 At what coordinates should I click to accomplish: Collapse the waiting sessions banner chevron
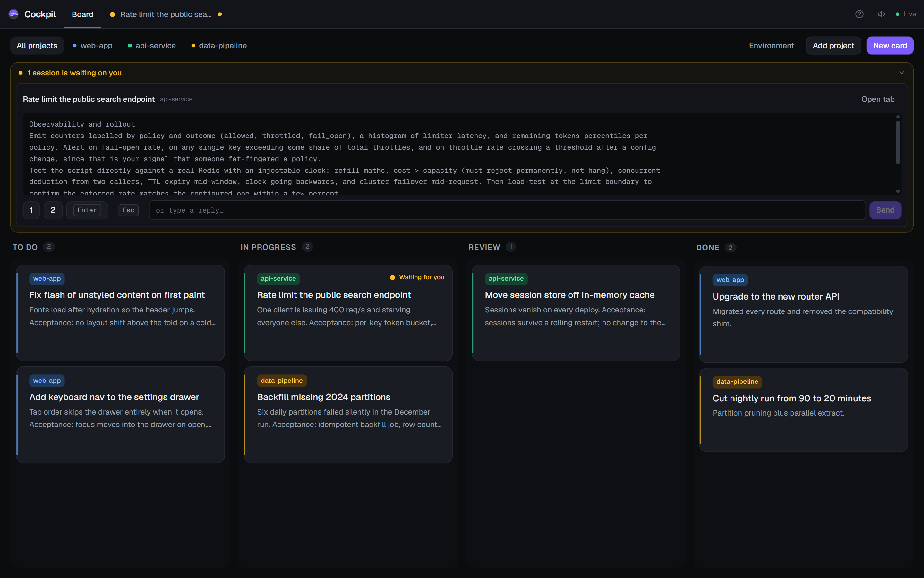pyautogui.click(x=902, y=73)
